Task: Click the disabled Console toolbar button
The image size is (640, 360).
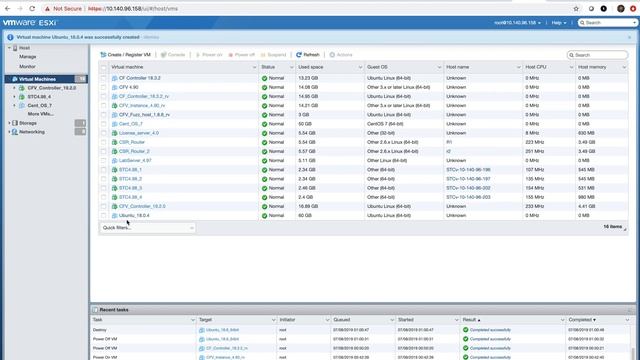Action: pos(173,55)
